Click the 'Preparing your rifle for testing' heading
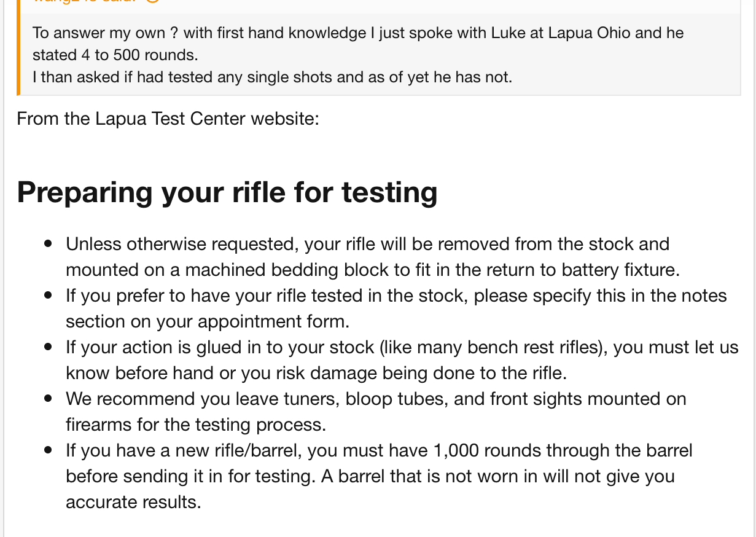The height and width of the screenshot is (537, 756). (x=227, y=192)
